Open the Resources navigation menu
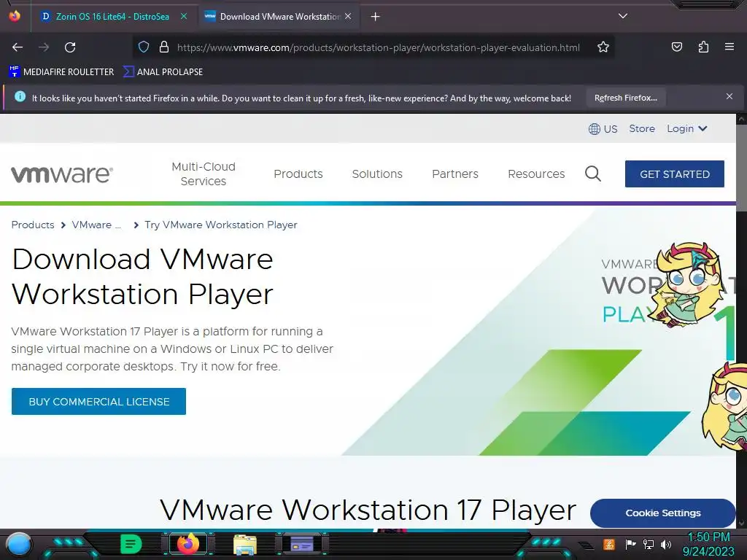Image resolution: width=747 pixels, height=560 pixels. 536,174
